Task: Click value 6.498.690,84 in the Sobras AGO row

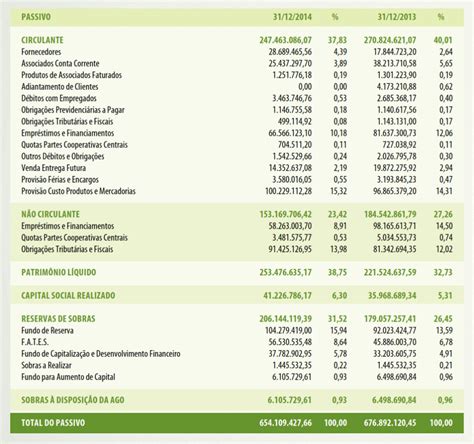Action: coord(394,400)
